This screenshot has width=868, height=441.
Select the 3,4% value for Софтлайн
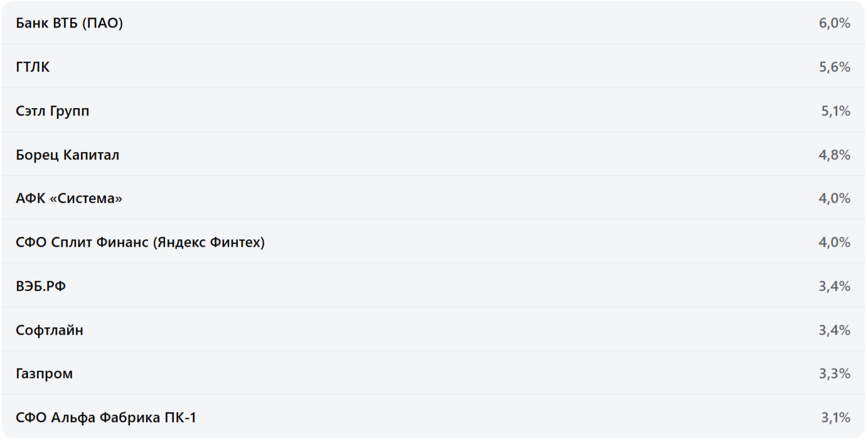point(834,330)
